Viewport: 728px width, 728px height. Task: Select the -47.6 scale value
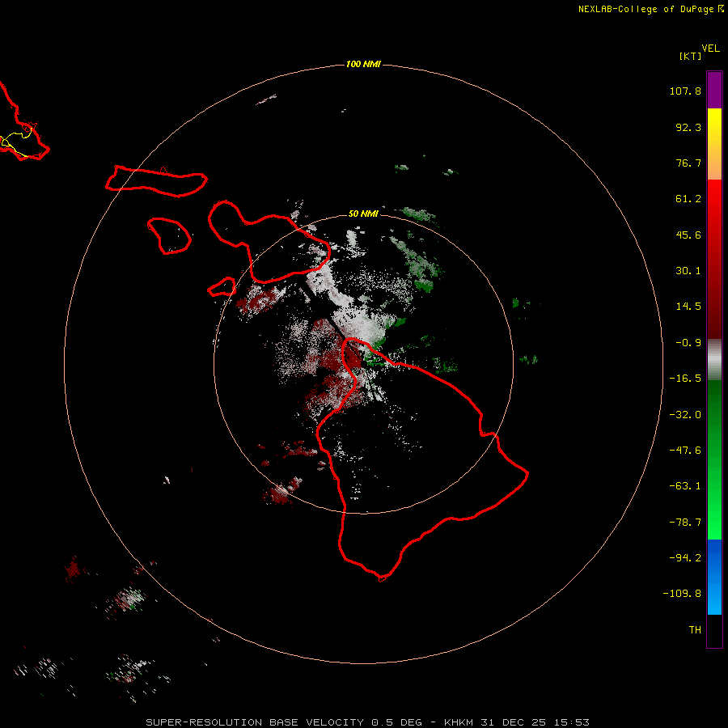click(685, 451)
